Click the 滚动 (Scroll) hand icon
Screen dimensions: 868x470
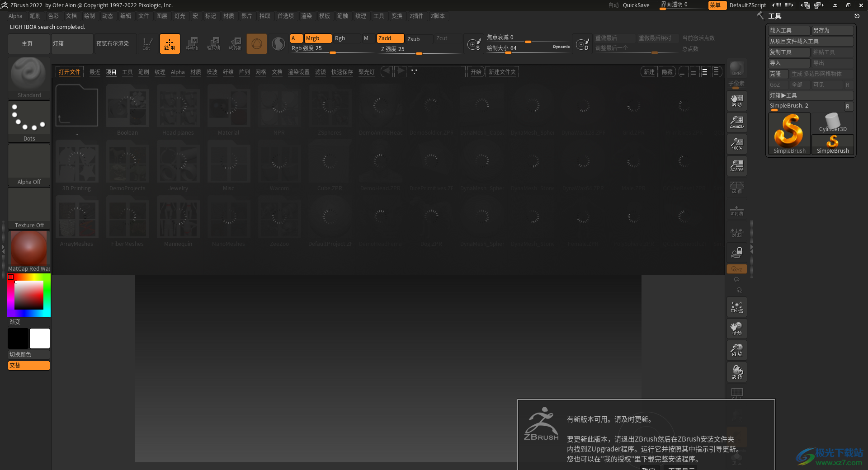click(x=736, y=101)
